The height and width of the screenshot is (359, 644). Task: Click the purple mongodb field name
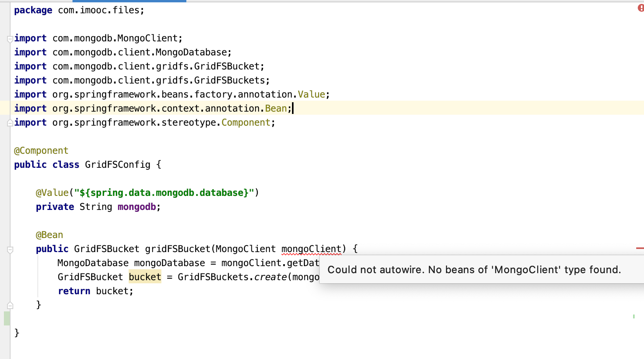[x=137, y=207]
